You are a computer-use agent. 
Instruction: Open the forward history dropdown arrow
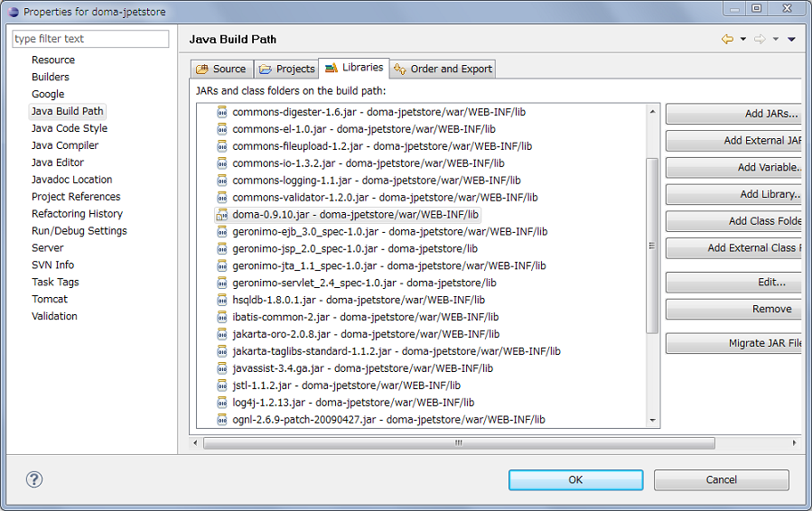pos(775,40)
